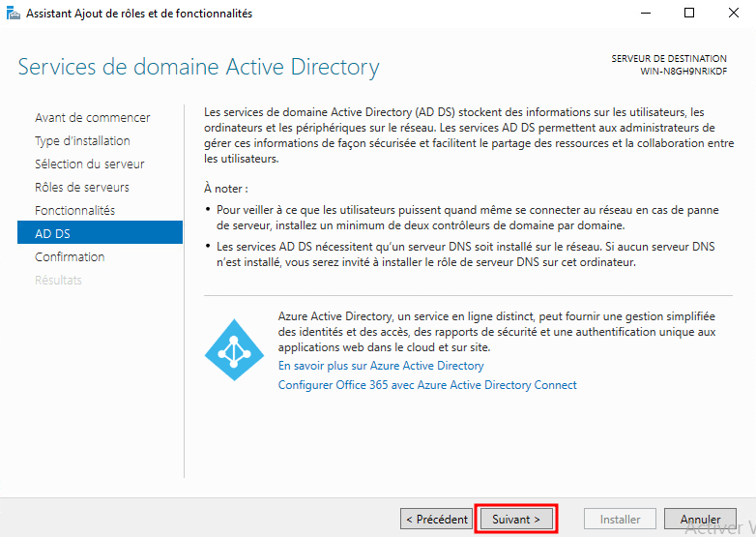The width and height of the screenshot is (756, 537).
Task: Open the Type d'installation step
Action: click(82, 140)
